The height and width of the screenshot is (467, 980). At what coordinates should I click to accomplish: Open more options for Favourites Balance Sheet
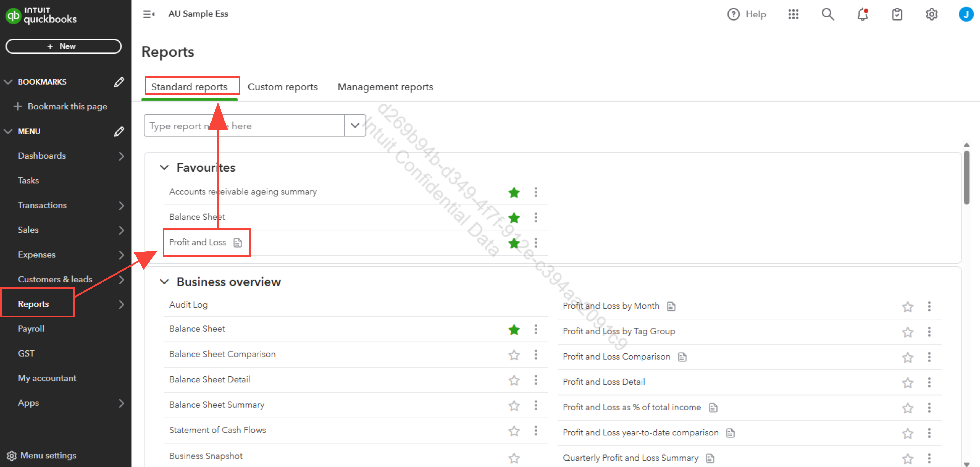pyautogui.click(x=536, y=218)
